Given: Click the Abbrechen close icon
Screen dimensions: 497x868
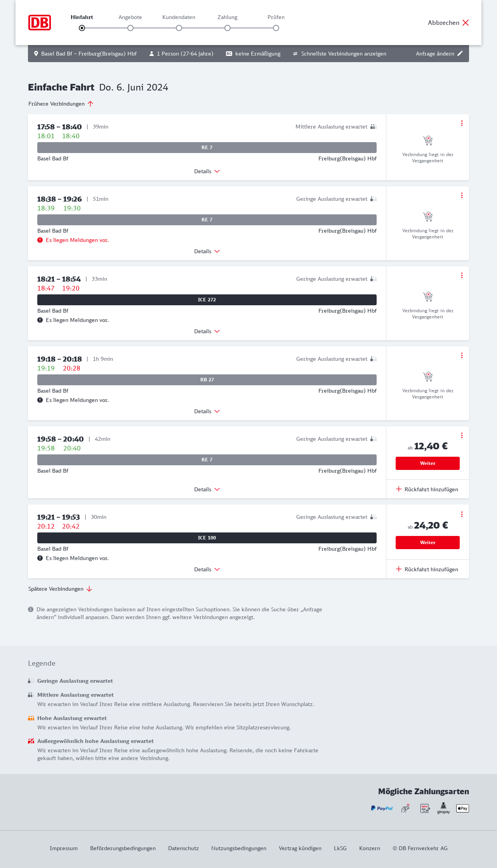Looking at the screenshot, I should click(x=466, y=23).
